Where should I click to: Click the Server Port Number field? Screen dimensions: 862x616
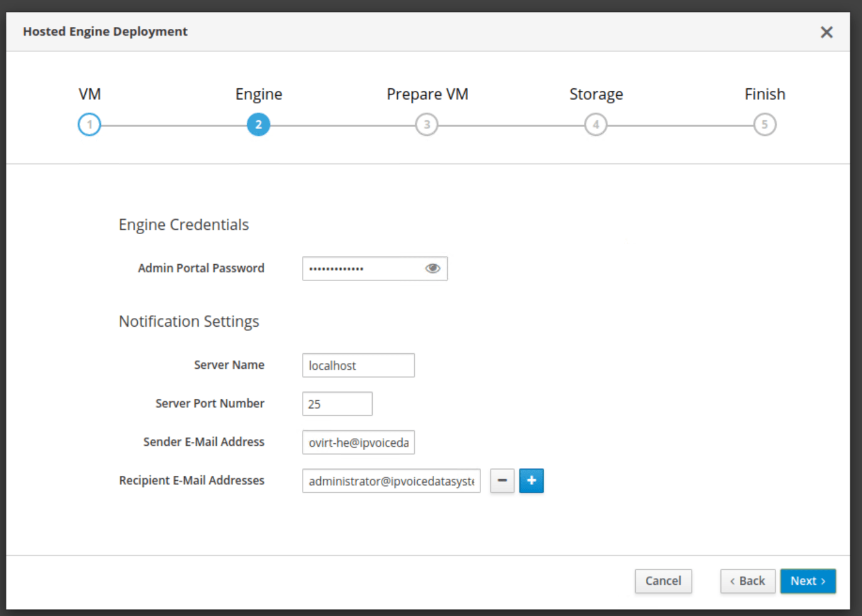(337, 404)
